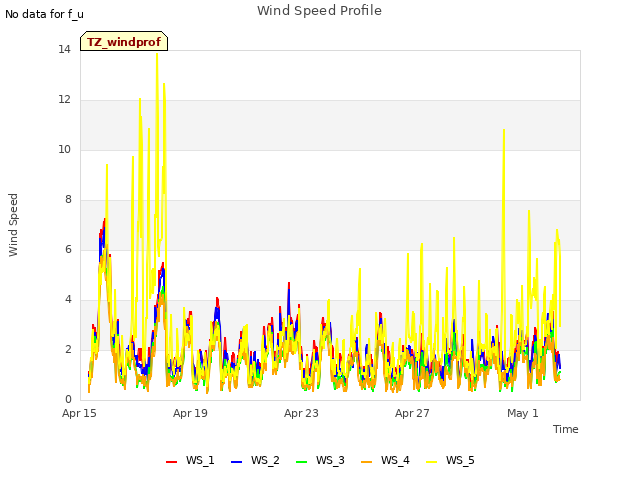Toggle the WS_2 legend entry
640x480 pixels.
click(x=255, y=460)
